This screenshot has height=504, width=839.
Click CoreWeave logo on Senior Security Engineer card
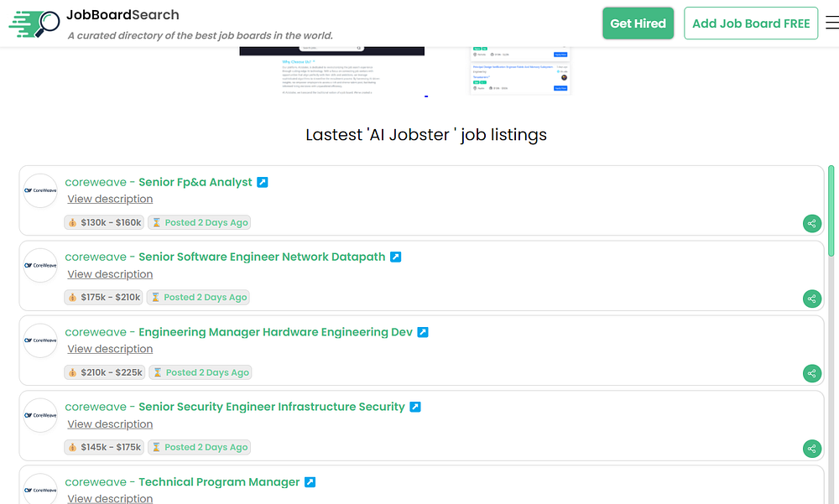pos(40,415)
